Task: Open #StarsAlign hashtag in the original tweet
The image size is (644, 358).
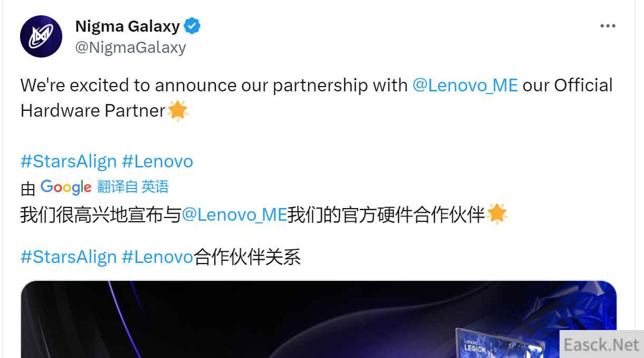Action: [x=69, y=161]
